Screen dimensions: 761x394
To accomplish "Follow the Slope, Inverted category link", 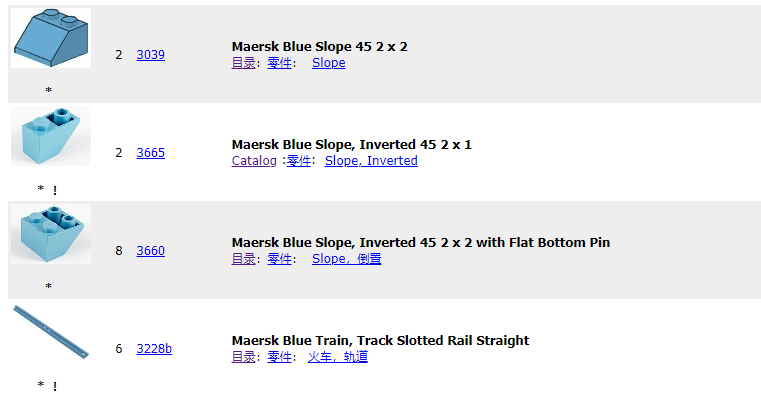I will tap(371, 161).
